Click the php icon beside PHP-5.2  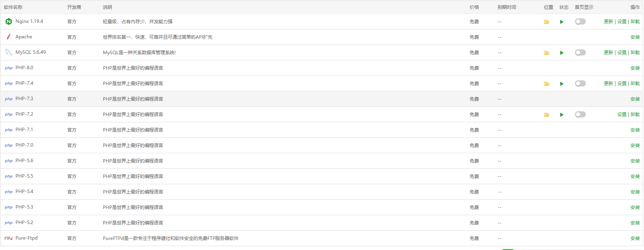[9, 223]
